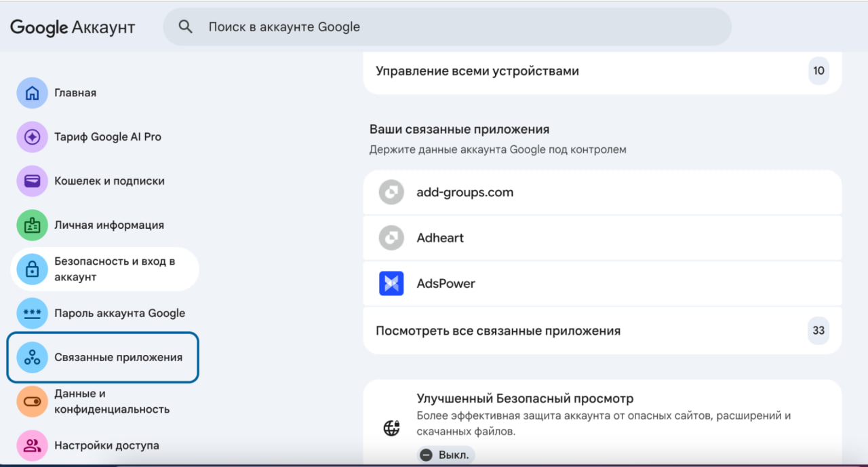
Task: Open Улучшенный Безопасный просмотр card title
Action: click(x=525, y=399)
